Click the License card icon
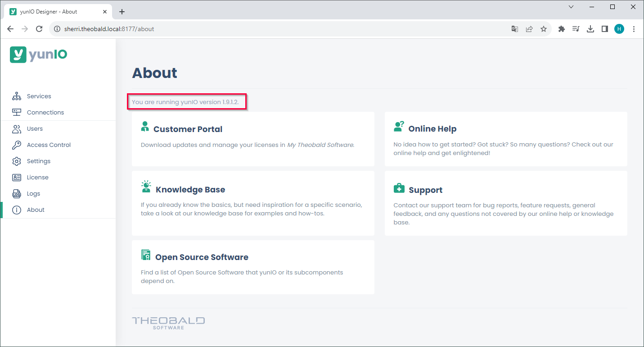 (17, 178)
